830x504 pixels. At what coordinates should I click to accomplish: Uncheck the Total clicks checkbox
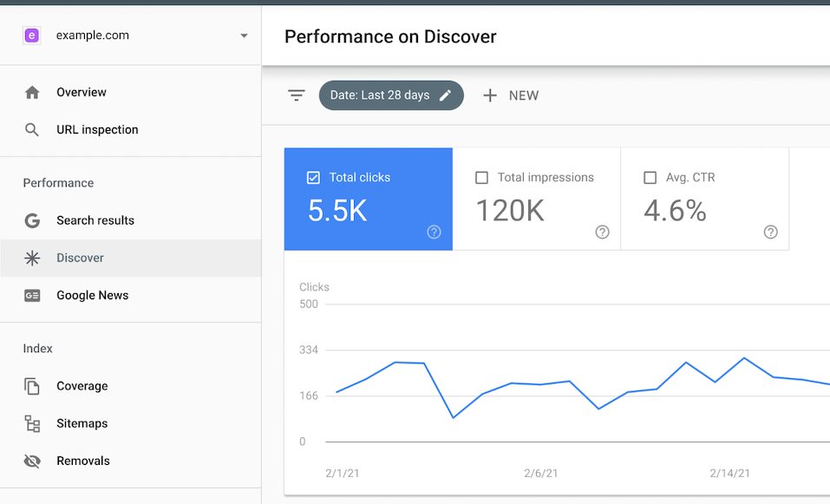313,178
